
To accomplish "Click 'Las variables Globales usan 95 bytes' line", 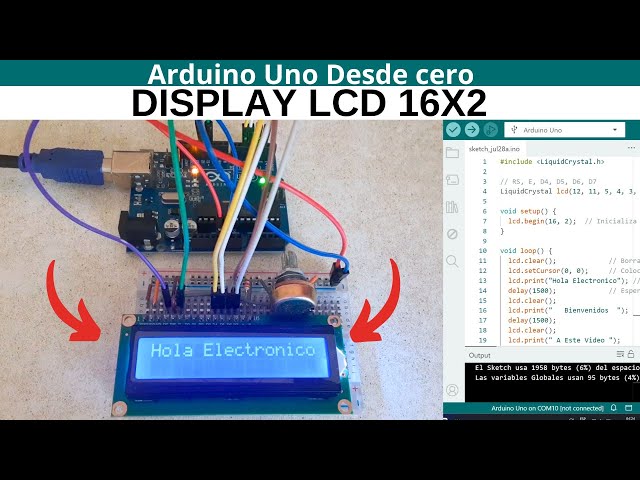I will [557, 378].
